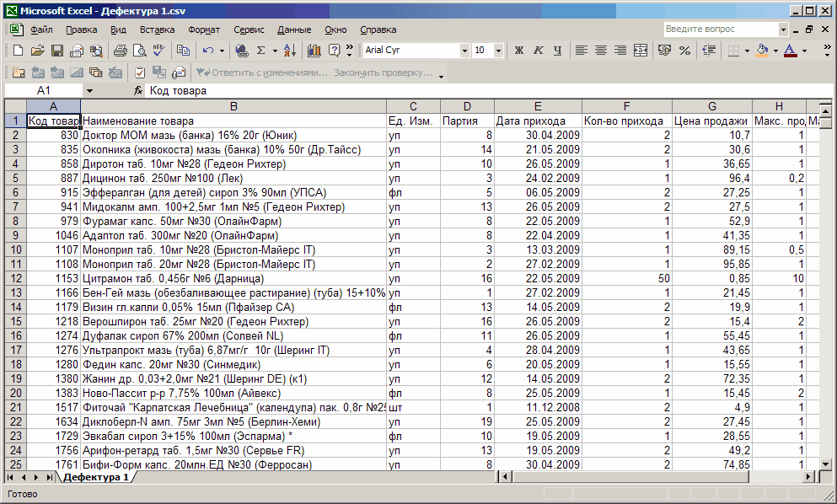The height and width of the screenshot is (504, 837).
Task: Click the Merge and Center icon
Action: coord(641,51)
